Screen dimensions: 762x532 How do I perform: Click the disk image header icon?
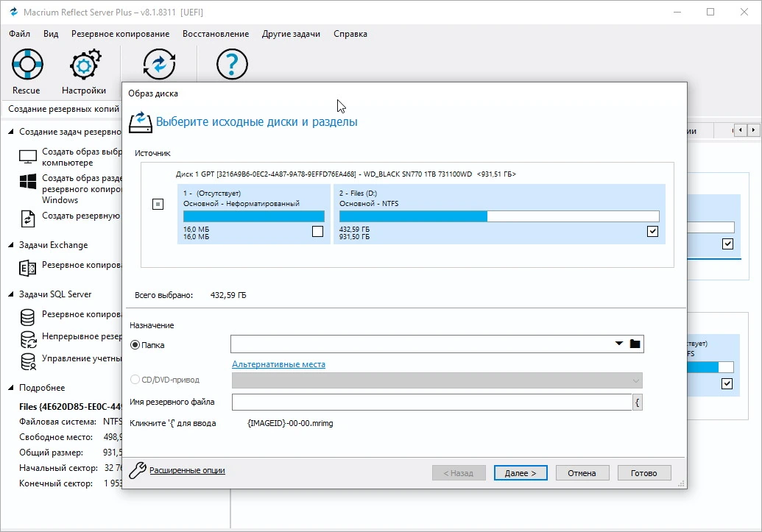point(141,122)
